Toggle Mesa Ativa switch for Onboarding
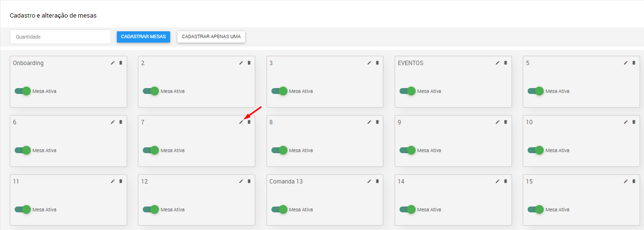 [22, 91]
